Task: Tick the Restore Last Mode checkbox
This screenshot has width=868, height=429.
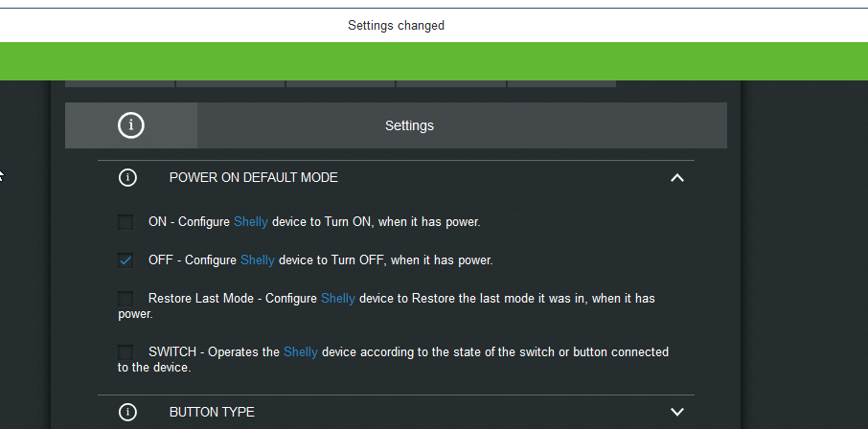Action: coord(126,299)
